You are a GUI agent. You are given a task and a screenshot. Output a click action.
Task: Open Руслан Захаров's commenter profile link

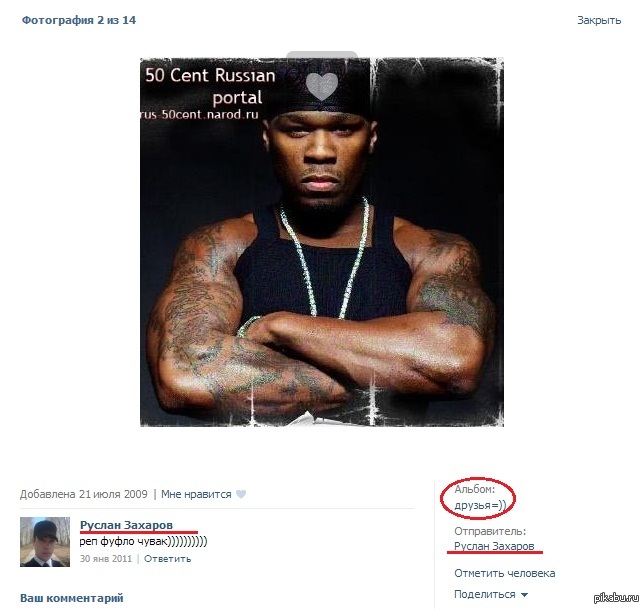[126, 525]
